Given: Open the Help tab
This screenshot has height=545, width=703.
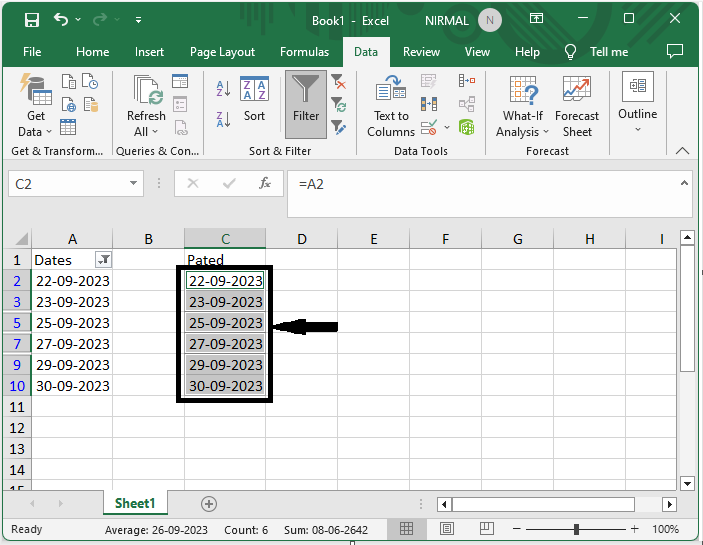Looking at the screenshot, I should tap(527, 52).
